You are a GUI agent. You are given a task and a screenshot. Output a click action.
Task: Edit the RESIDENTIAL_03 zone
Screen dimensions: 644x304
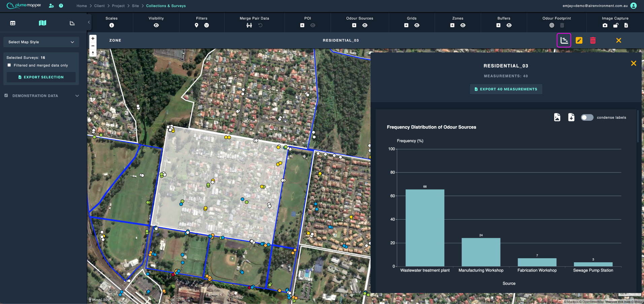pos(579,40)
